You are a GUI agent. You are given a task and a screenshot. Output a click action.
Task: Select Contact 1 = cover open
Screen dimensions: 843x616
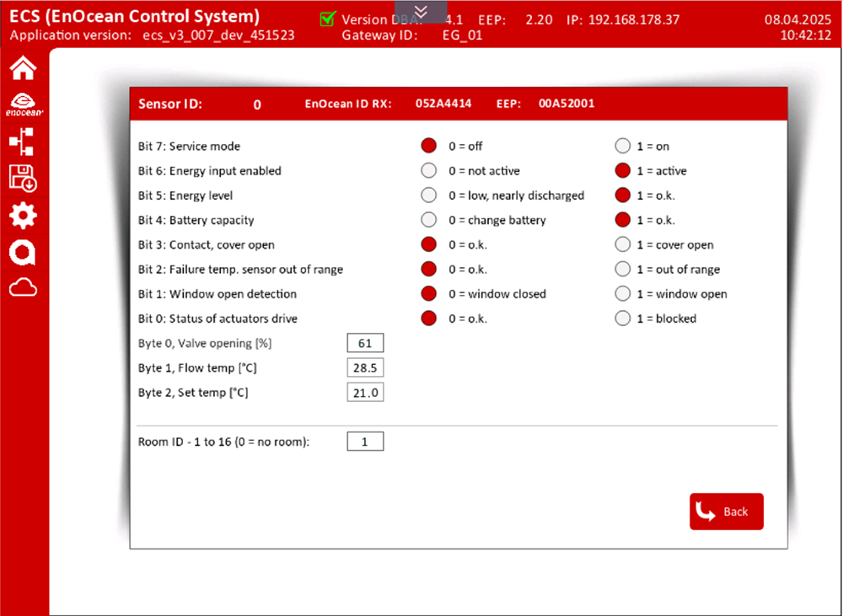pos(623,245)
